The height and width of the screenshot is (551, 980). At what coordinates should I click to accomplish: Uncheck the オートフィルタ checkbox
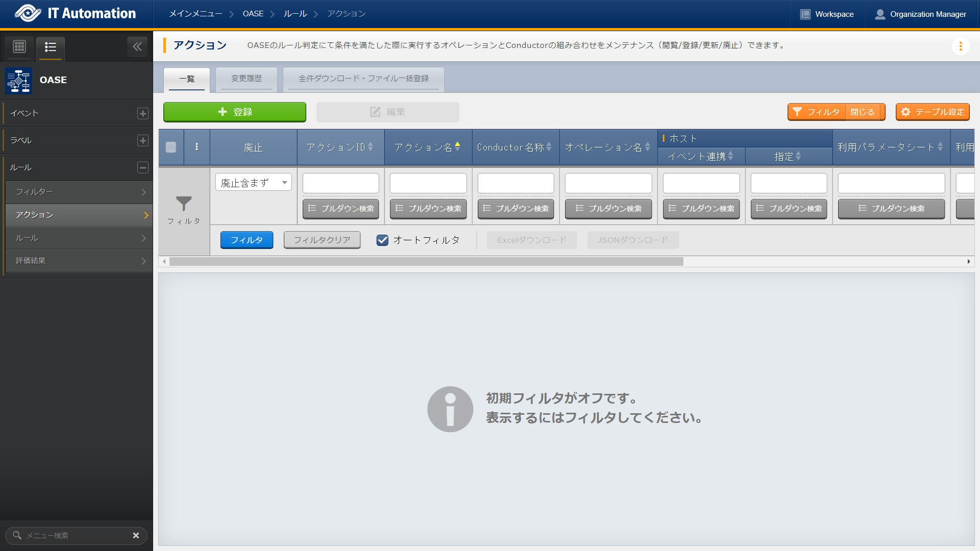[382, 240]
